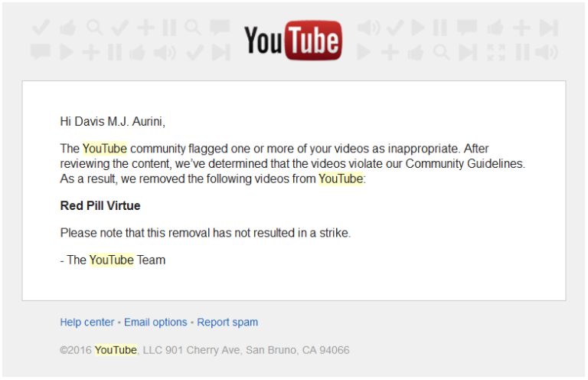Click the 'Hi Davis M.J. Aurini' greeting
Image resolution: width=588 pixels, height=380 pixels.
tap(113, 122)
